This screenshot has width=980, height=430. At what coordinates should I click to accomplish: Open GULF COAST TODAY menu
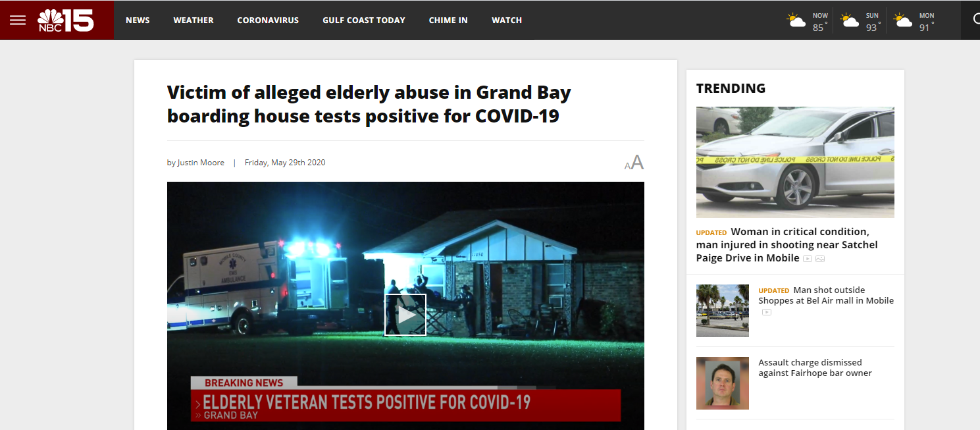click(x=364, y=20)
